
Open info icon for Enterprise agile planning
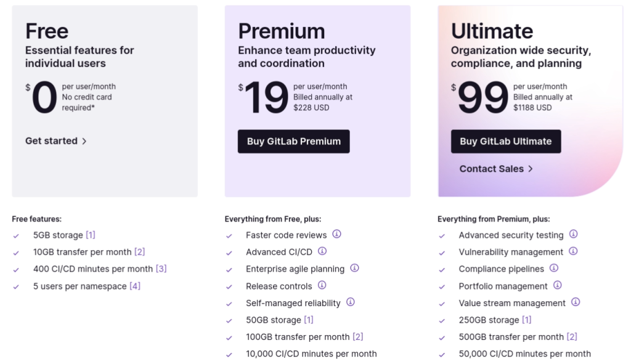(x=354, y=268)
